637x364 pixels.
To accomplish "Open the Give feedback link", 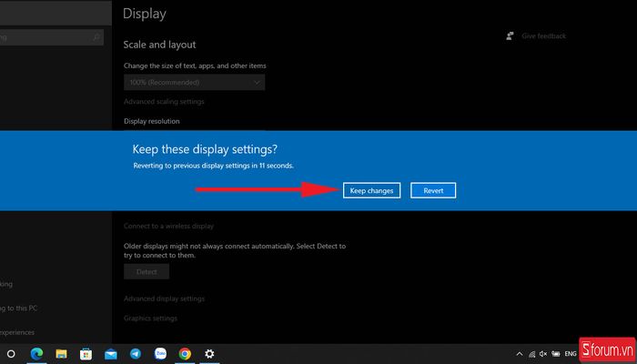I will 542,36.
